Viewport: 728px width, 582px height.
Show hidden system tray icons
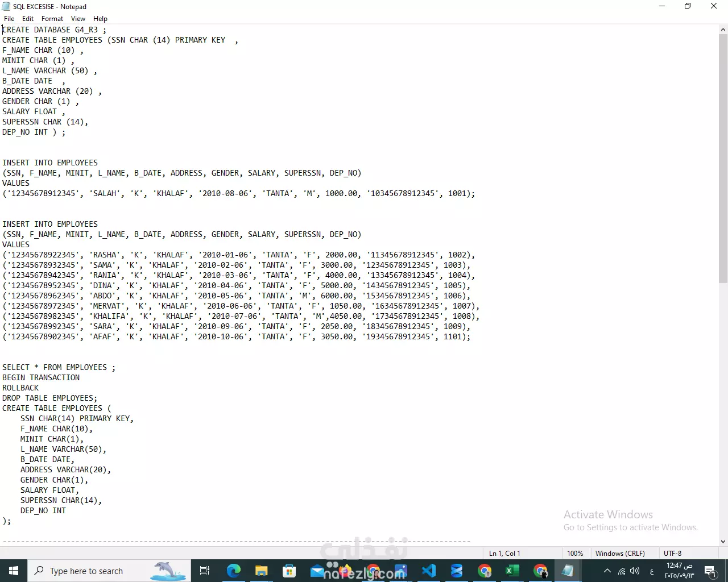point(607,571)
